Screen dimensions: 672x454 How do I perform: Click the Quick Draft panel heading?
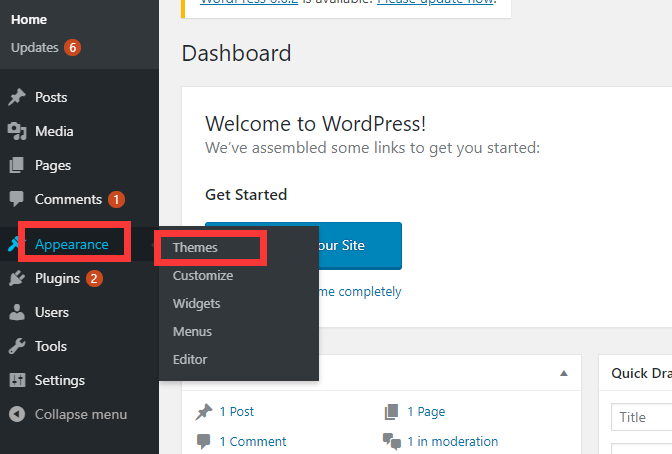point(641,373)
